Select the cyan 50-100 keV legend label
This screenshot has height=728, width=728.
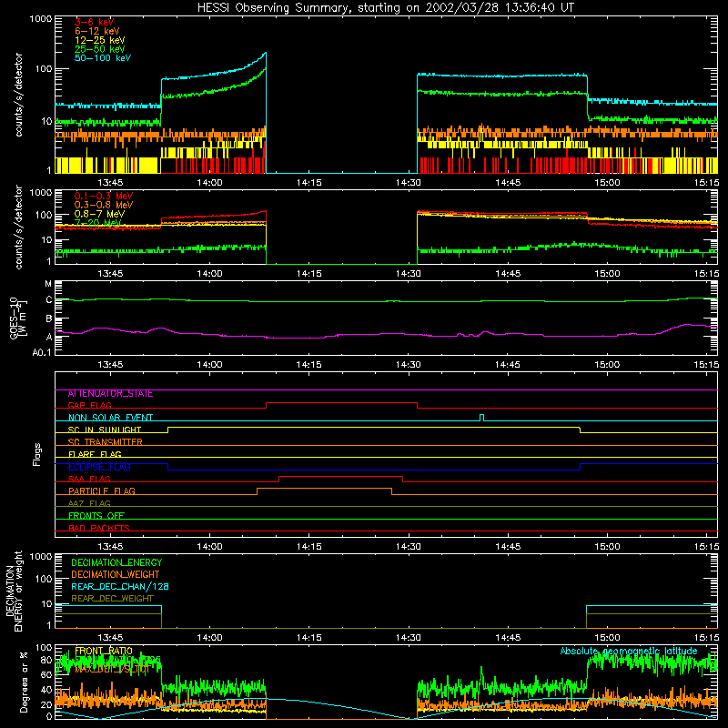(103, 58)
